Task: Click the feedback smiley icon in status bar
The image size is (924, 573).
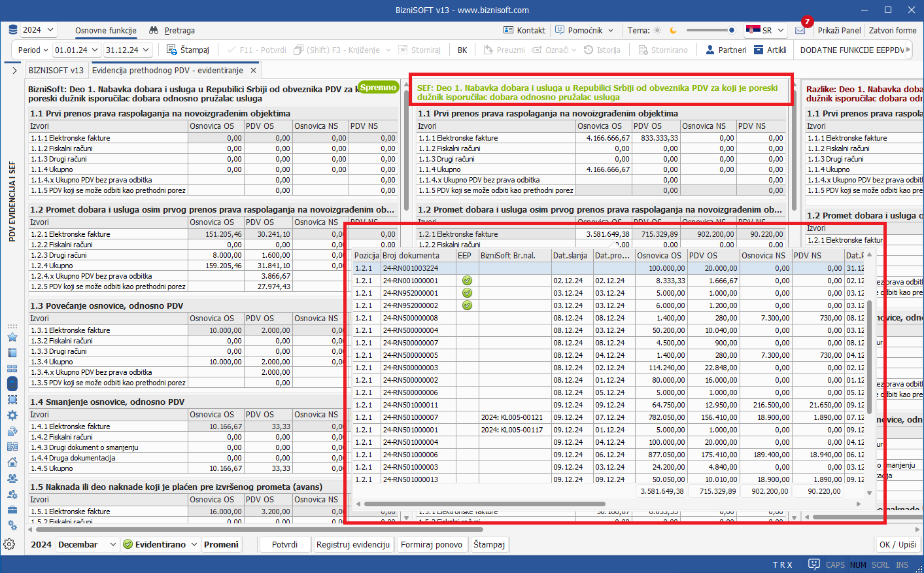Action: coord(813,564)
